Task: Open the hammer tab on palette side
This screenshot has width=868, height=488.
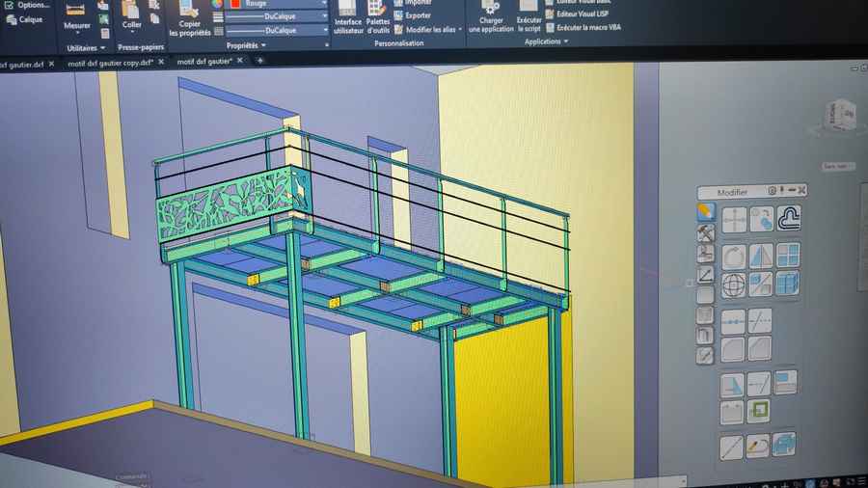Action: [x=705, y=233]
